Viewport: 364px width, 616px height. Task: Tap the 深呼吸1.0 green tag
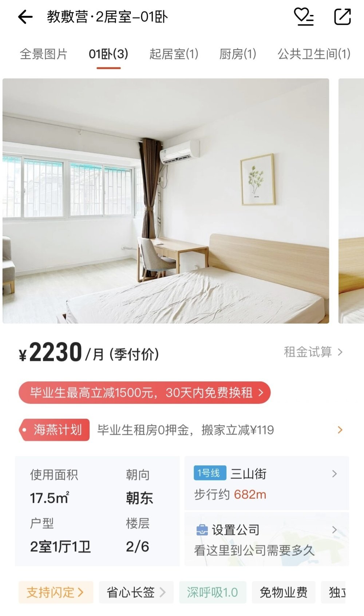coord(213,592)
